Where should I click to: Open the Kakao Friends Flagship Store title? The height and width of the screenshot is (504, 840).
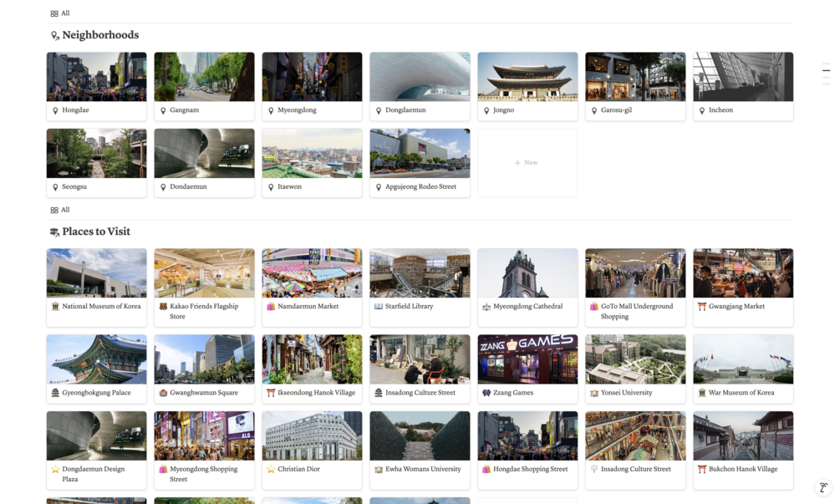(x=204, y=311)
